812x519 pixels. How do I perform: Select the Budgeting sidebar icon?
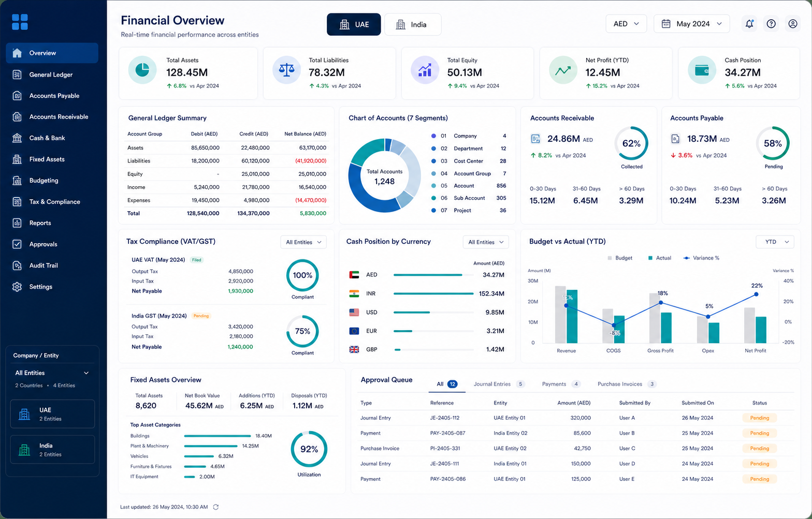(x=17, y=181)
